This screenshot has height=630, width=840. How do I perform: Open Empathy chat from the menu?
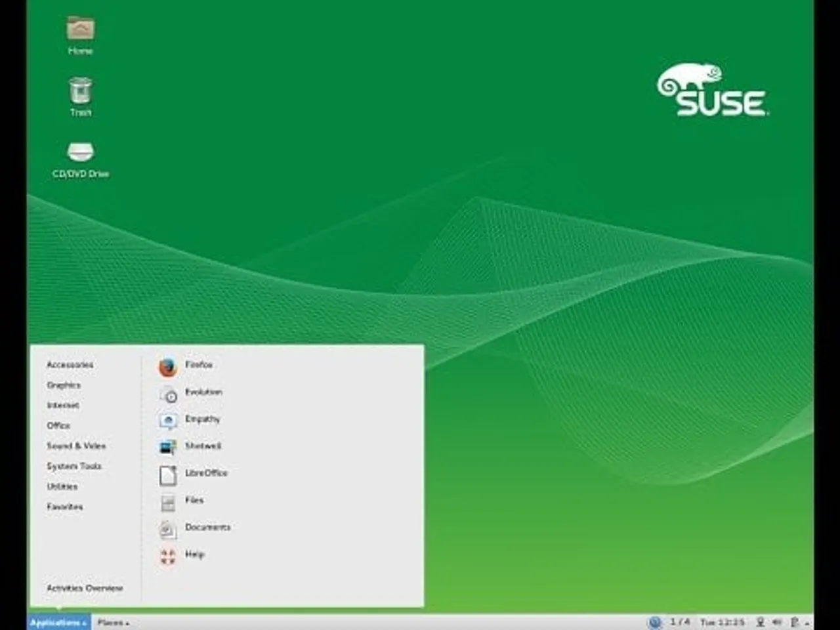click(x=189, y=420)
